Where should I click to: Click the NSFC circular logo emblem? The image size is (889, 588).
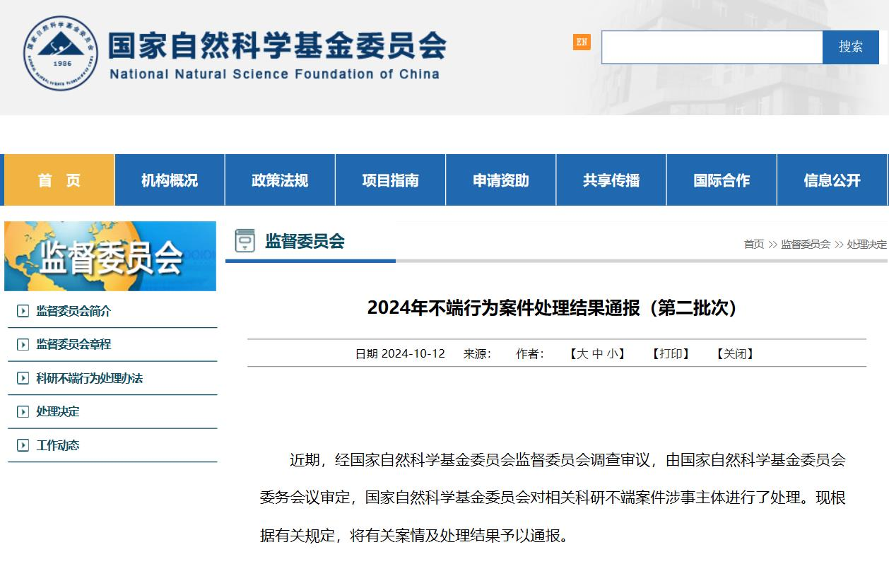(59, 53)
